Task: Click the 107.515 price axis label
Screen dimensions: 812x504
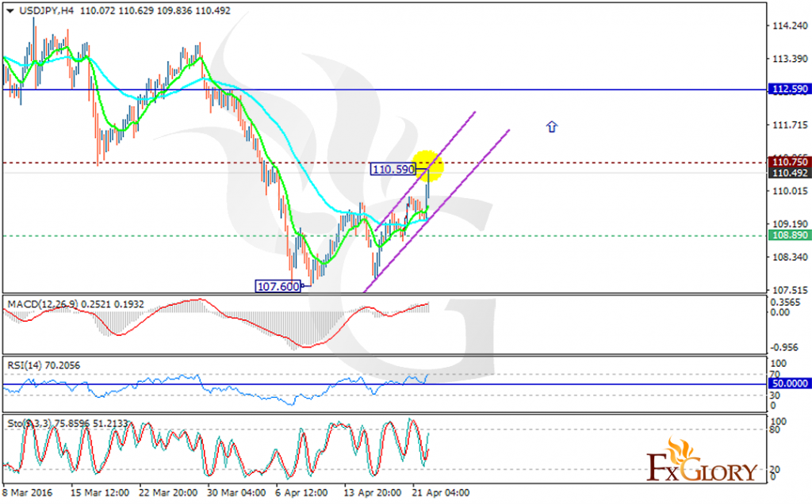Action: pyautogui.click(x=790, y=290)
